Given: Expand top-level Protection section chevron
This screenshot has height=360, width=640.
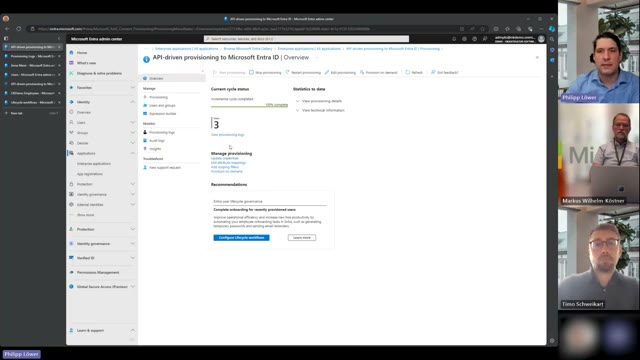Looking at the screenshot, I should point(133,229).
